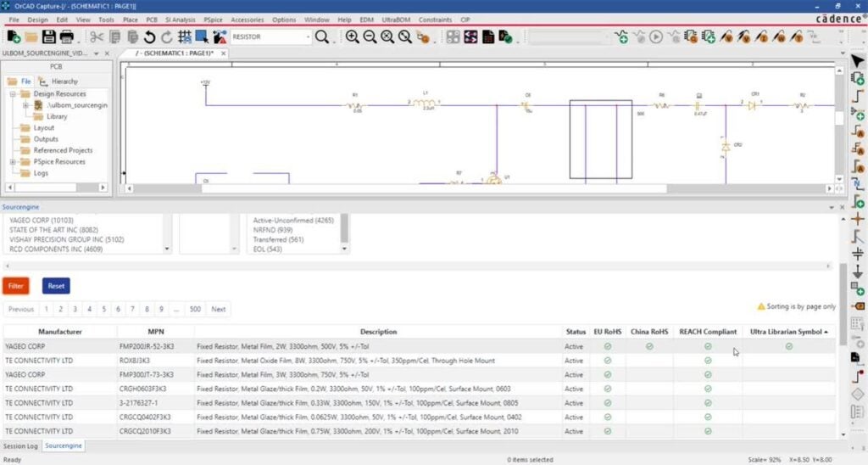Click the Previous page button
The width and height of the screenshot is (868, 465).
click(21, 309)
